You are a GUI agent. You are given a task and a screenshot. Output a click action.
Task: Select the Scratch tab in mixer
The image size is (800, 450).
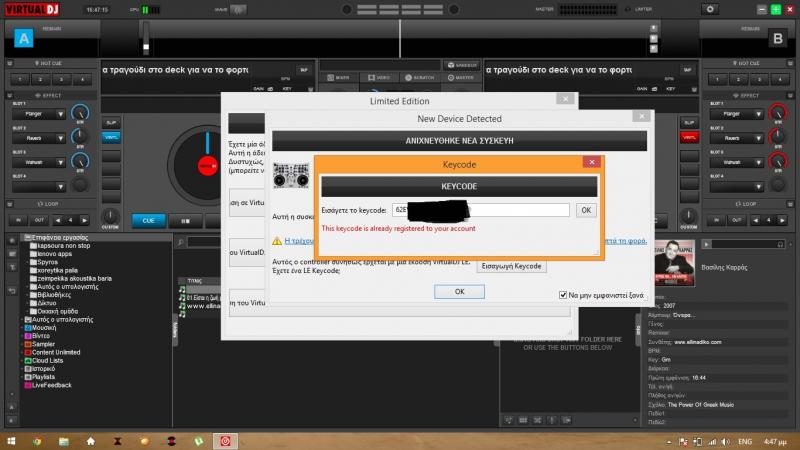[420, 77]
